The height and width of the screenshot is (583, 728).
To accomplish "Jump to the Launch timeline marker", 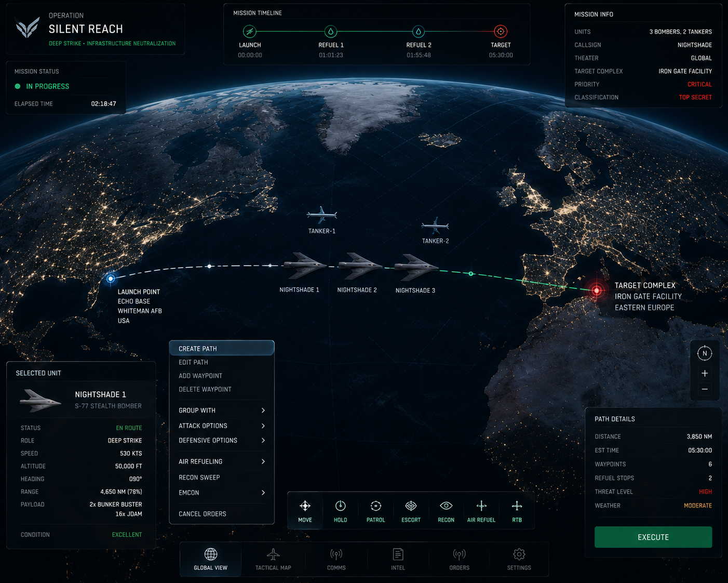I will pos(250,31).
